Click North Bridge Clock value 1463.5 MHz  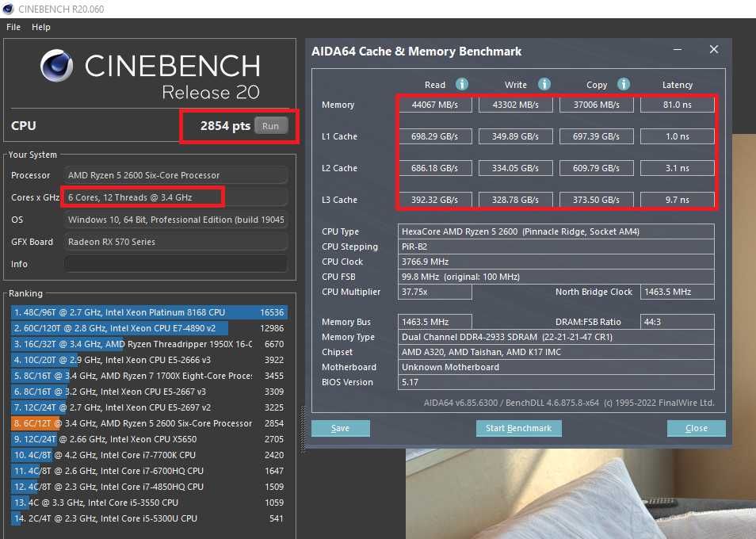pyautogui.click(x=678, y=292)
